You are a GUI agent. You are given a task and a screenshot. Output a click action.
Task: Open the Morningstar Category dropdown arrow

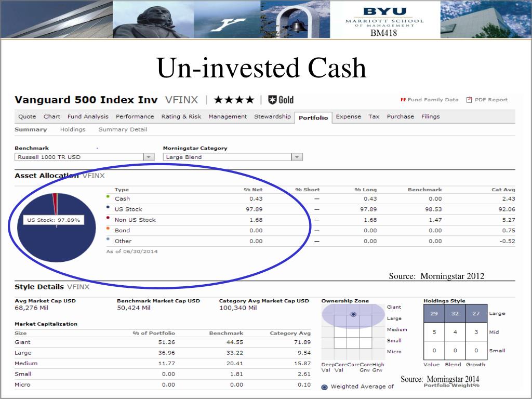[x=297, y=157]
